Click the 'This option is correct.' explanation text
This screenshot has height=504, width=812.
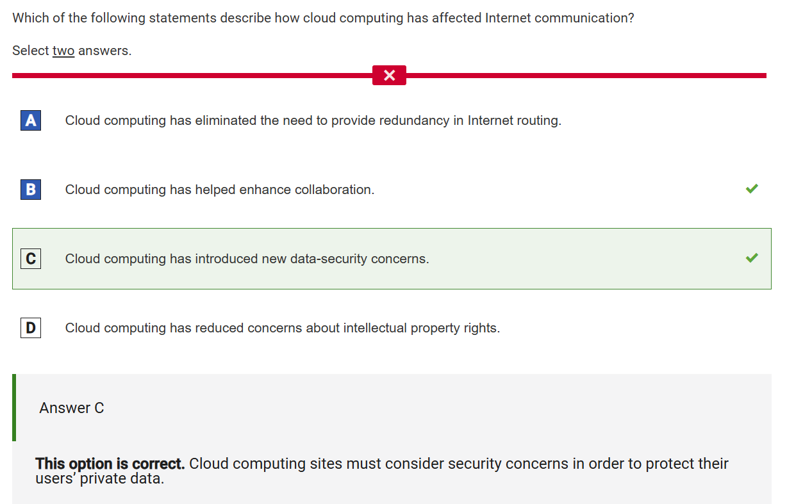110,464
